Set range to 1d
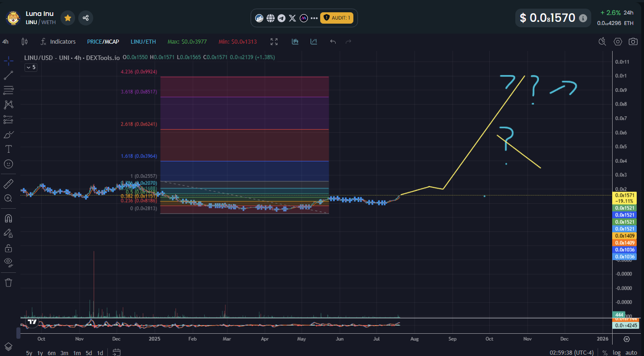The width and height of the screenshot is (644, 356). point(100,353)
